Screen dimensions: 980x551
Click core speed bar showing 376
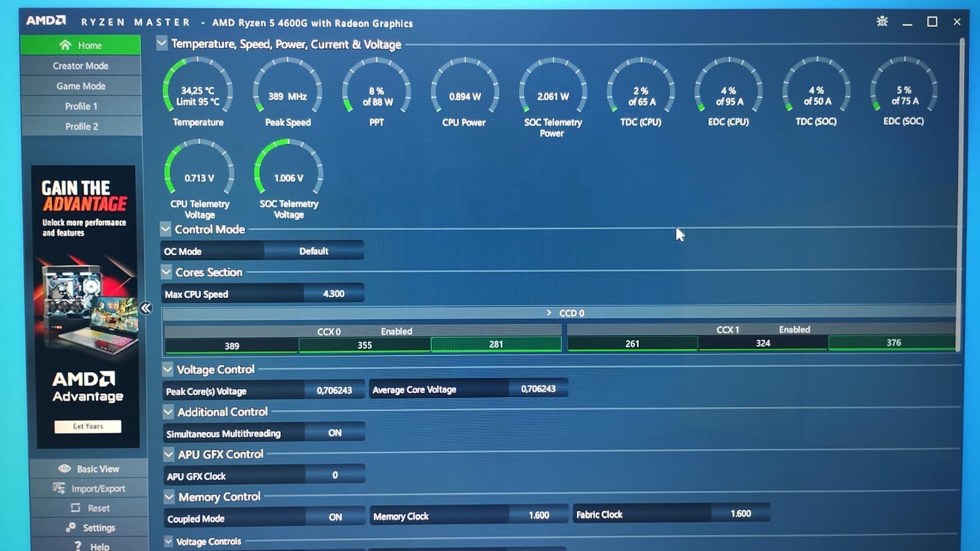pyautogui.click(x=894, y=343)
